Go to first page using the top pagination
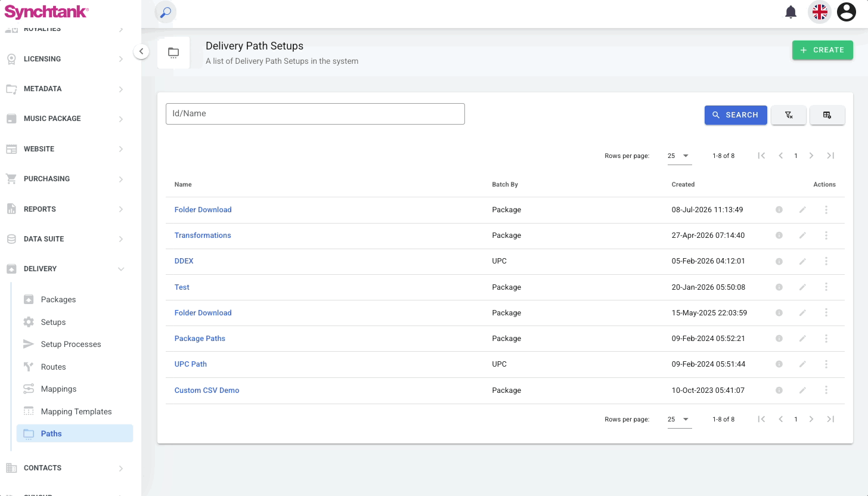This screenshot has height=496, width=868. coord(761,156)
